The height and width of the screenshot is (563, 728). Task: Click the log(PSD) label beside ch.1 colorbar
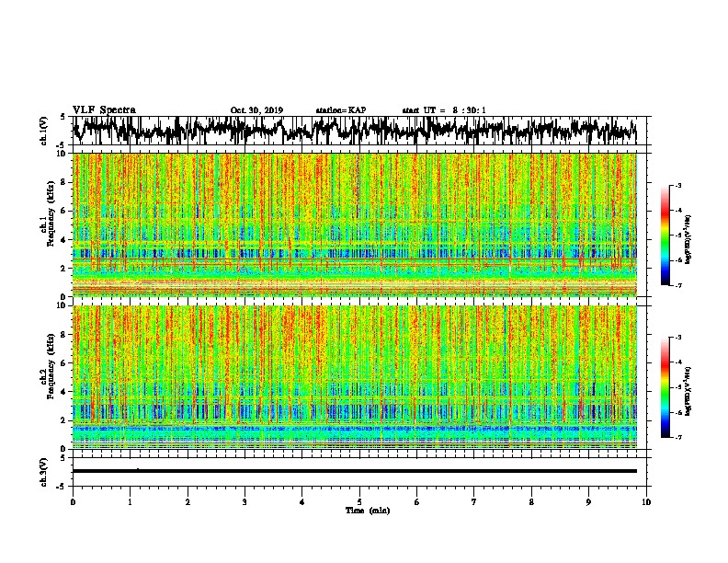tap(688, 239)
